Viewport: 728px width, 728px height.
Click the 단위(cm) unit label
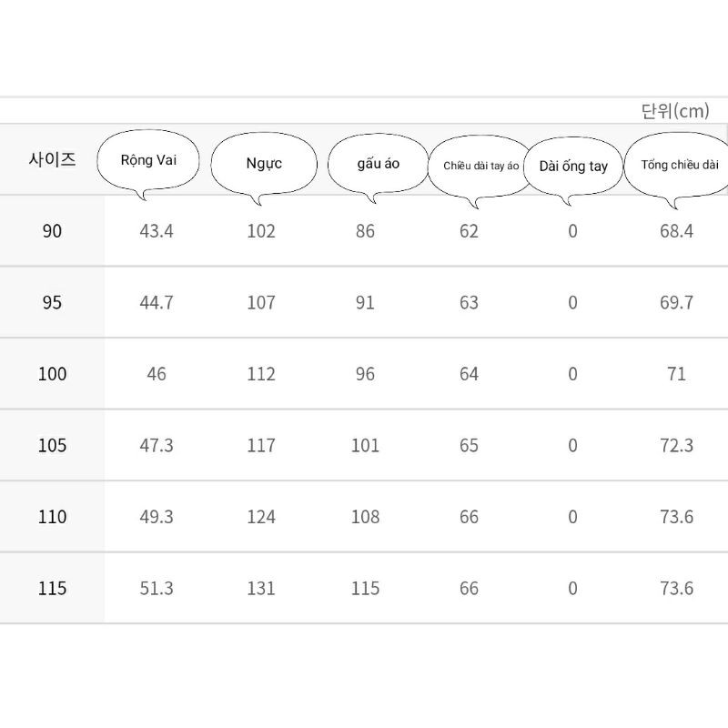click(674, 111)
